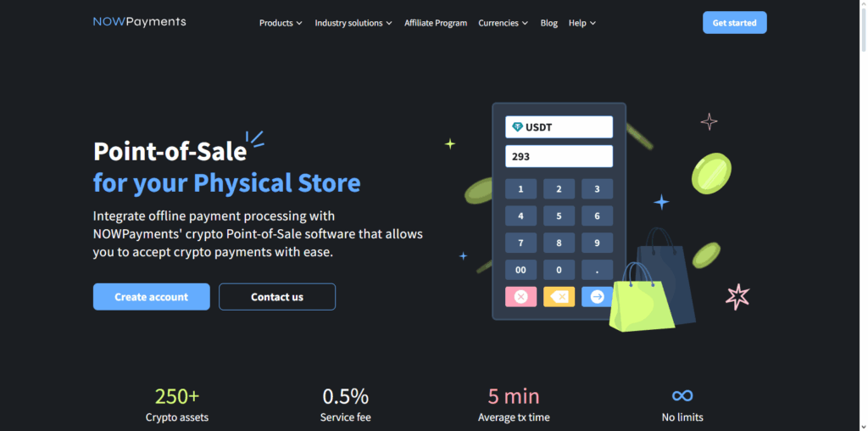Click the page scrollbar down arrow
The height and width of the screenshot is (431, 868).
pyautogui.click(x=863, y=427)
